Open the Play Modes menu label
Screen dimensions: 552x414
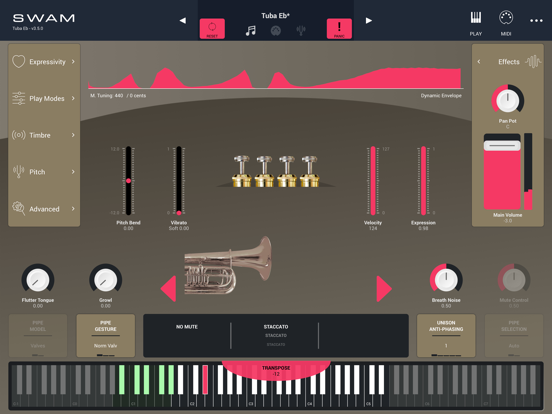pyautogui.click(x=47, y=99)
